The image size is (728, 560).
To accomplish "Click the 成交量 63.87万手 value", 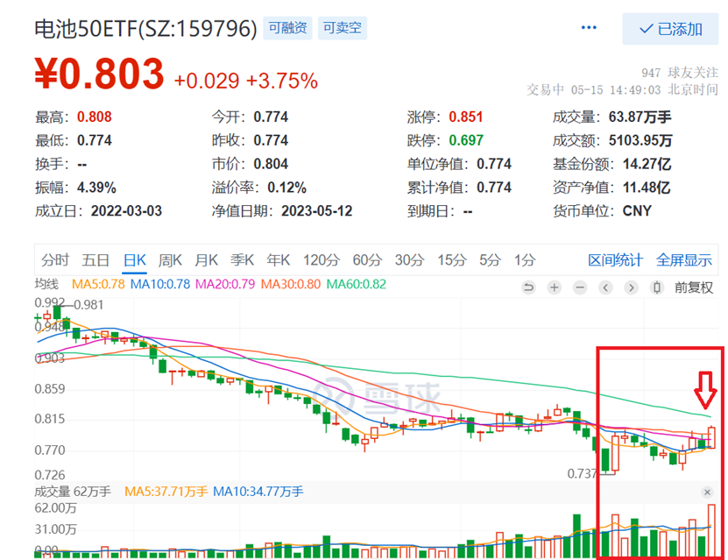I will coord(640,117).
